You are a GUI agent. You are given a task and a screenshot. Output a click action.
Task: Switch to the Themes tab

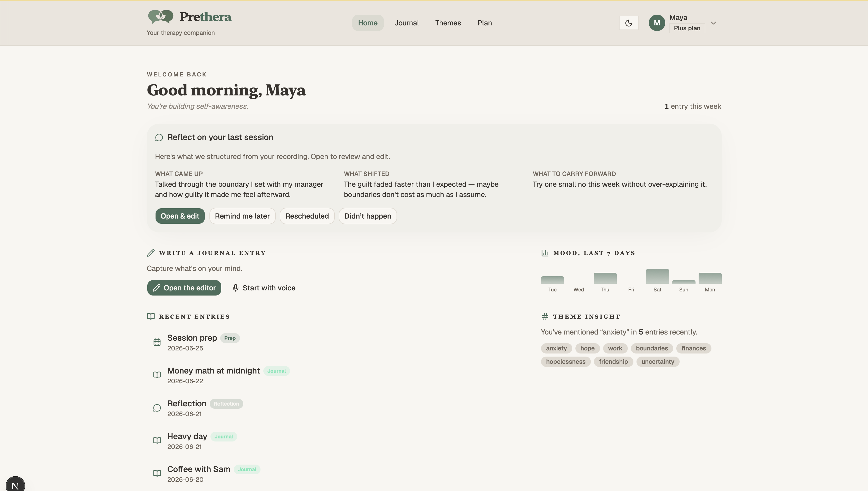(x=448, y=23)
